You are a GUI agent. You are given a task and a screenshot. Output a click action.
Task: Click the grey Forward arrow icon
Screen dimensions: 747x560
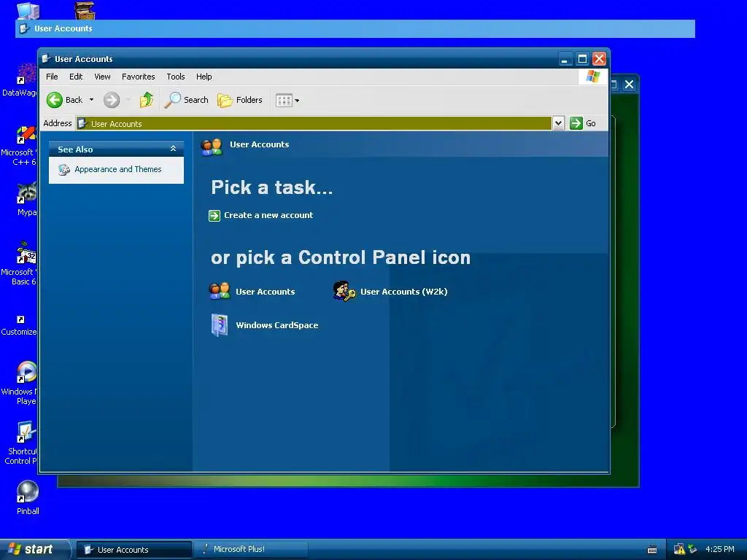[x=112, y=100]
